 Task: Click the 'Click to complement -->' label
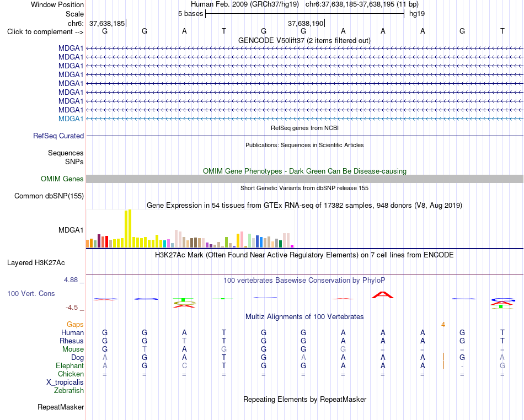point(45,32)
